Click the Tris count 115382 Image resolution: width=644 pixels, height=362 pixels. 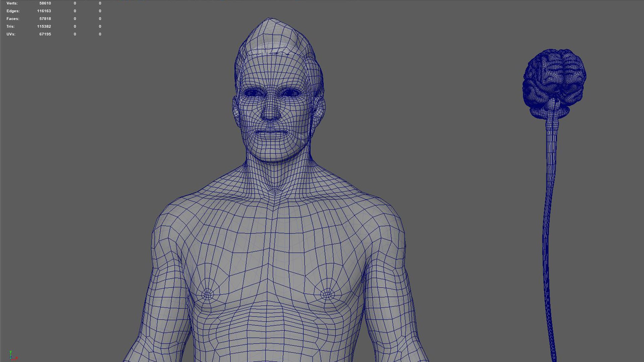pyautogui.click(x=44, y=26)
